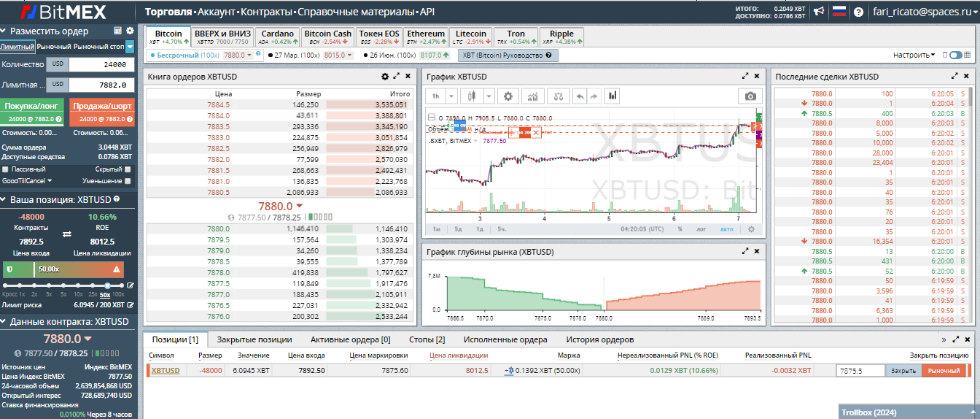Maximize the График глубины рынка panel
Viewport: 980px width, 419px height.
pos(745,251)
